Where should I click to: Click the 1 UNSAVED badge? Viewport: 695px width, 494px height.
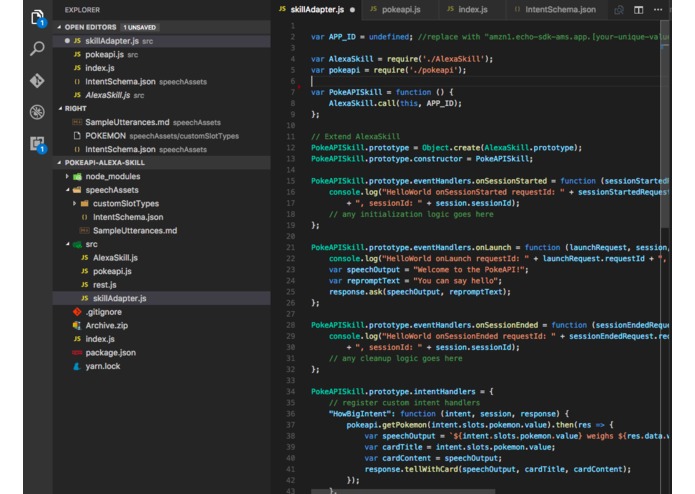140,27
